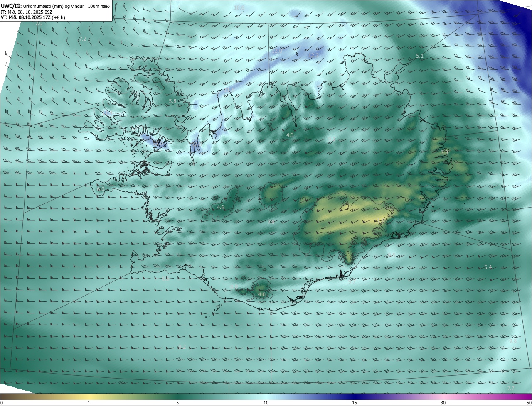Click the 15 tick label on the colour scale
532x406 pixels.
pos(355,403)
